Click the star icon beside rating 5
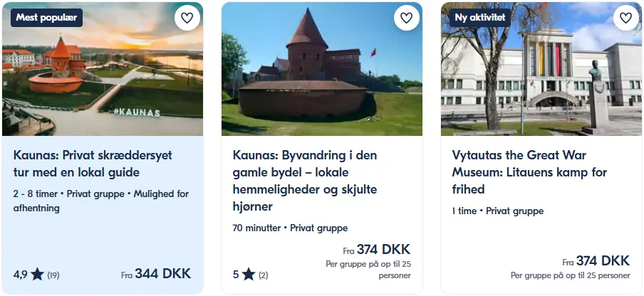Viewport: 644px width, 296px height. [249, 274]
